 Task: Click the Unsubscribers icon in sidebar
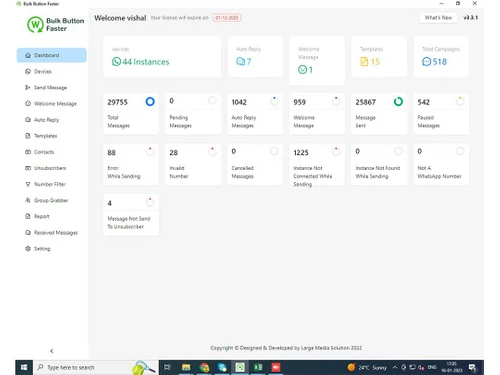click(x=28, y=168)
